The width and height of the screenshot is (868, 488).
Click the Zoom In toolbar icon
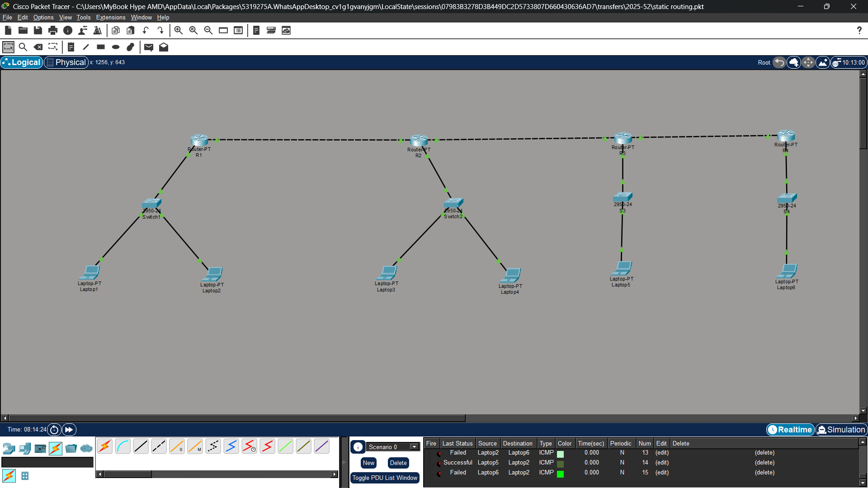179,30
